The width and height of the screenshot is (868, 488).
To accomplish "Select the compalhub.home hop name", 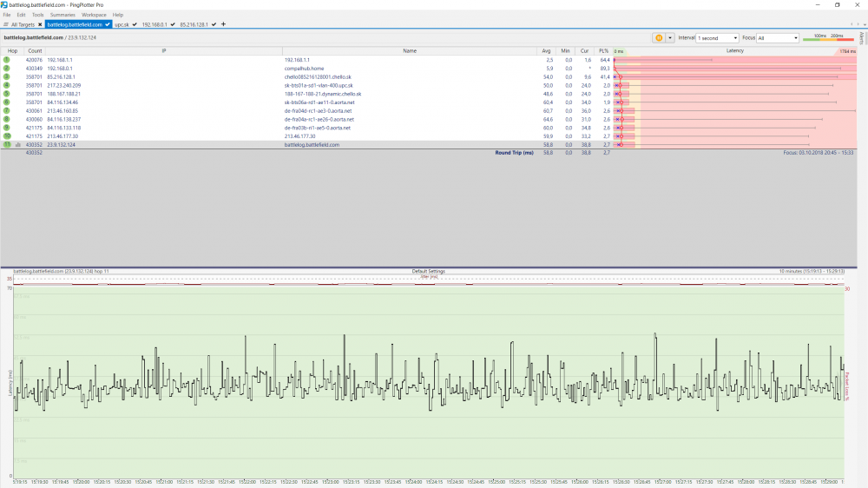I will tap(304, 69).
